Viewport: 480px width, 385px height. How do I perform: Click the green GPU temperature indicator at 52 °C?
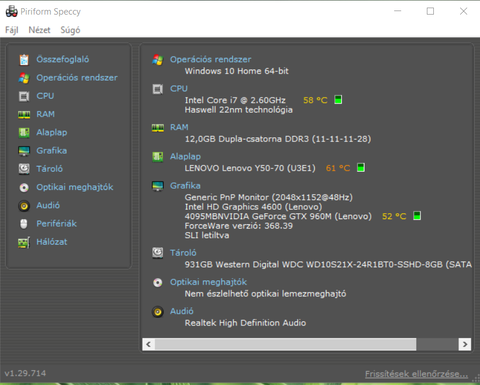[x=417, y=216]
